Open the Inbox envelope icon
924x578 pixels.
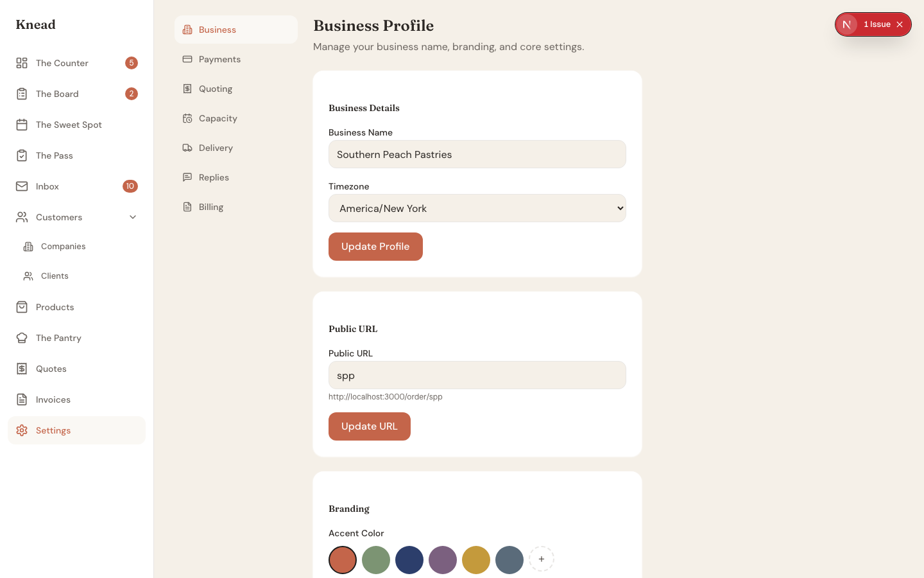coord(22,186)
